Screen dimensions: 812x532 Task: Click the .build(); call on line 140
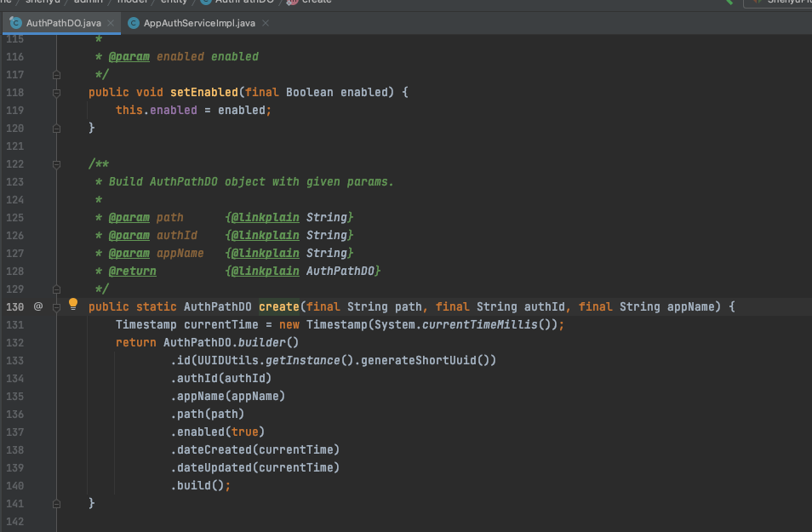click(x=200, y=485)
